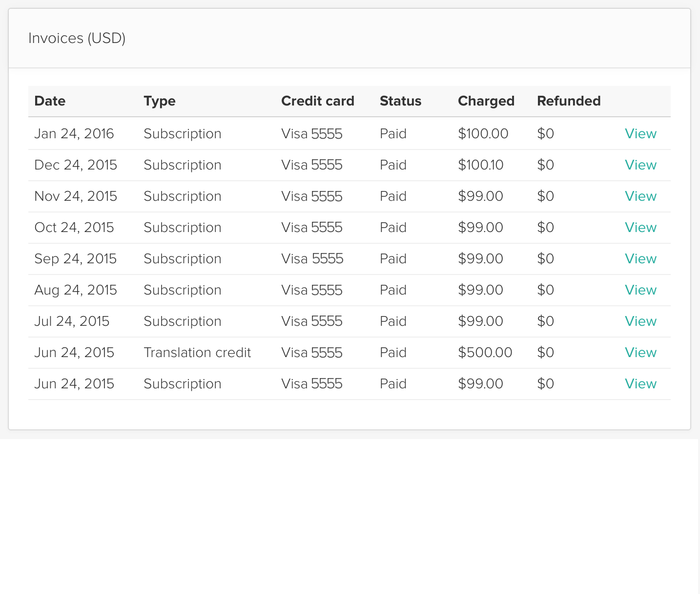Screen dimensions: 700x594
Task: Sort invoices by the Date column
Action: (50, 101)
